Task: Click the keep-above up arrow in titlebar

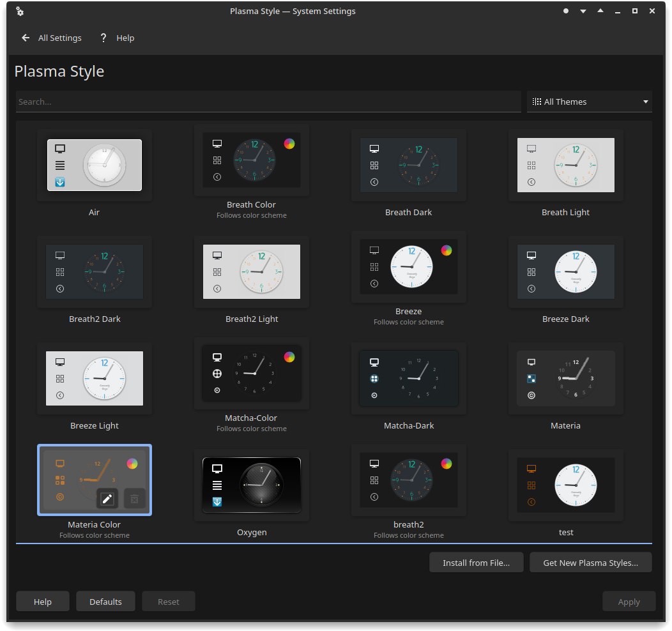Action: pos(600,11)
